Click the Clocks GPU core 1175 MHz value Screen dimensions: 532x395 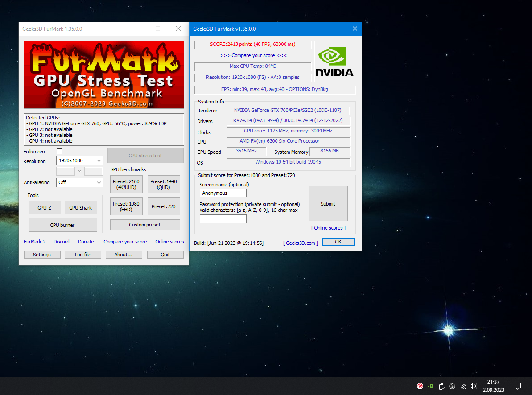288,131
